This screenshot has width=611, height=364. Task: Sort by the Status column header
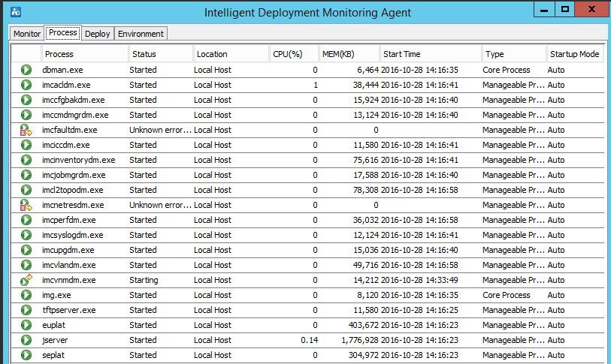(161, 54)
